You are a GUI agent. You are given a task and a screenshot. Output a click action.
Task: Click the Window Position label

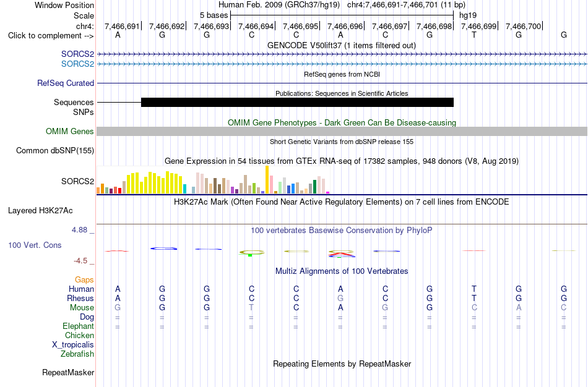tap(64, 5)
